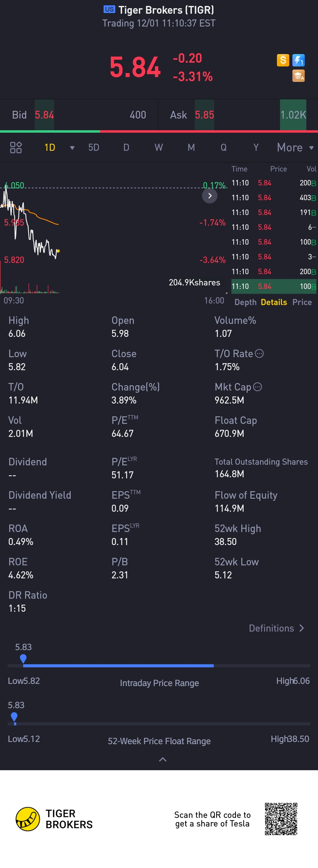Open the chart layout grid icon

(x=16, y=148)
